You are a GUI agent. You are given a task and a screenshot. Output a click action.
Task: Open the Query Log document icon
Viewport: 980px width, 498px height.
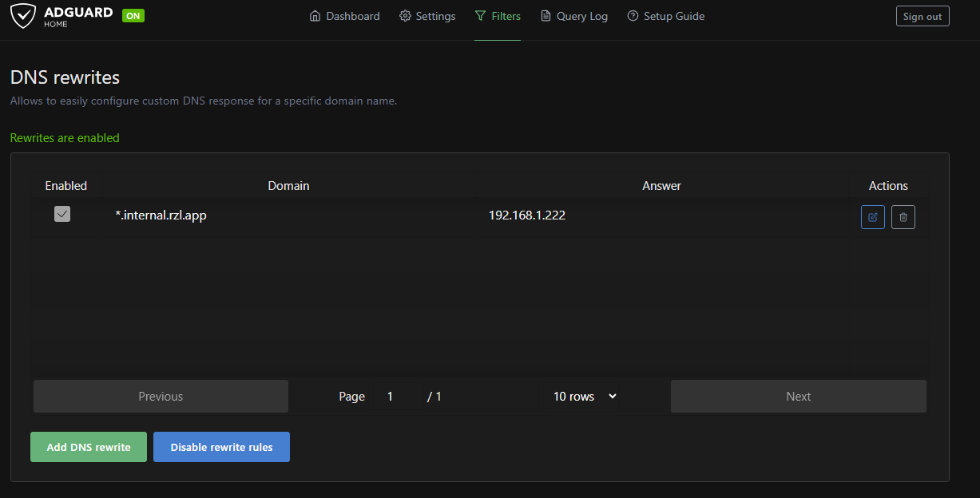coord(545,16)
